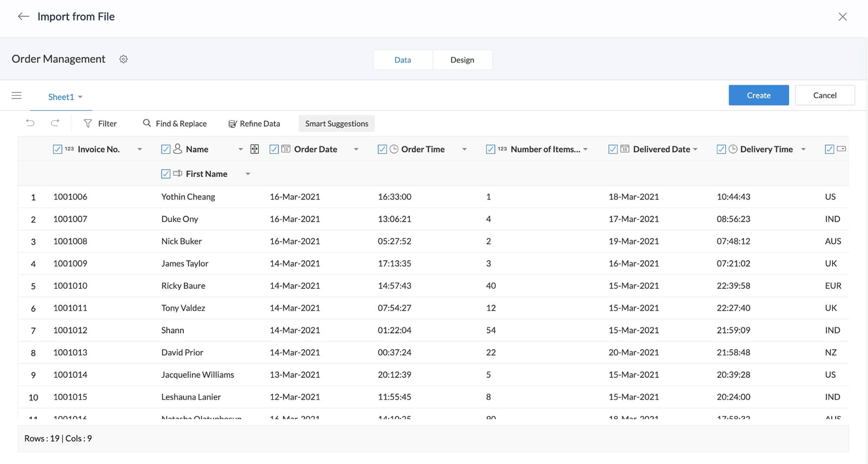This screenshot has height=464, width=868.
Task: Uncheck the First Name column checkbox
Action: [x=165, y=174]
